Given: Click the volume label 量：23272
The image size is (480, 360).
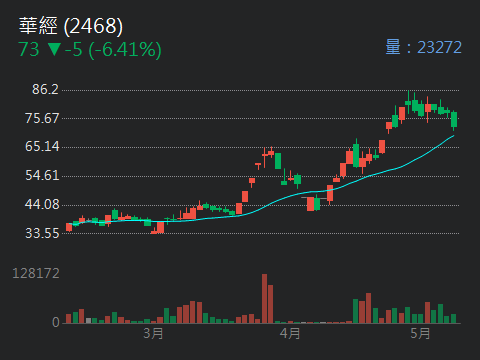Looking at the screenshot, I should click(423, 47).
